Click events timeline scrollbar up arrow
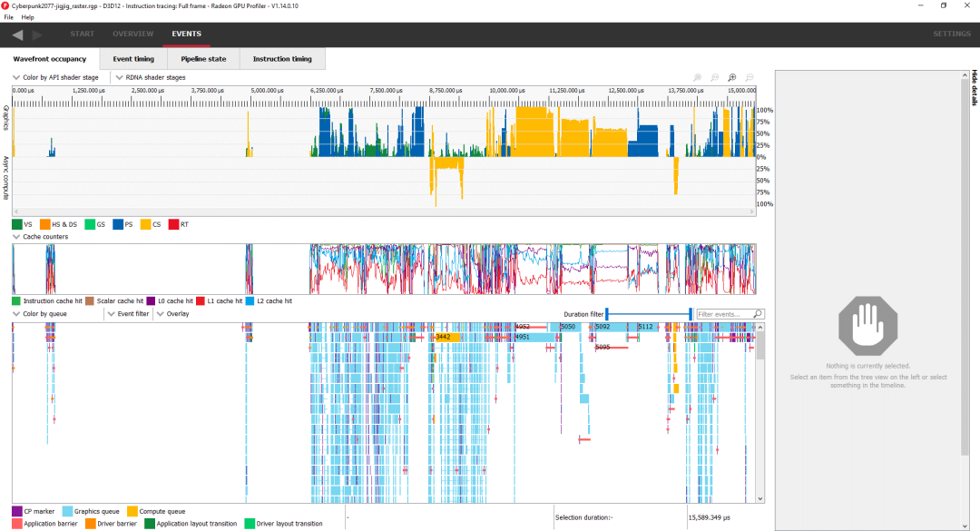The width and height of the screenshot is (980, 531). point(760,327)
